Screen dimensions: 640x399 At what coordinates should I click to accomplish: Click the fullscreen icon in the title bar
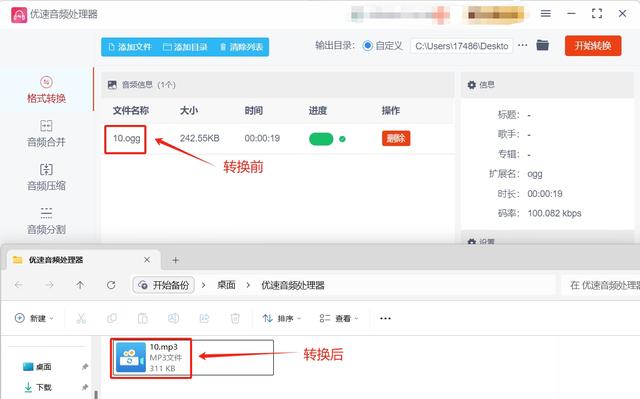tap(597, 13)
